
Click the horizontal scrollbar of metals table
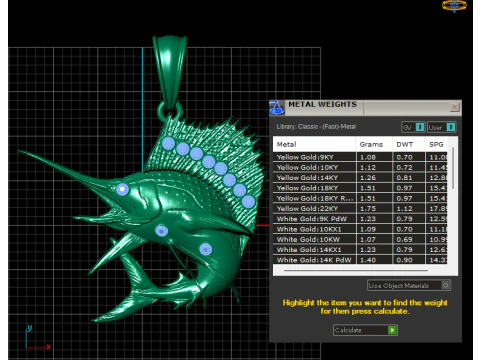click(356, 271)
